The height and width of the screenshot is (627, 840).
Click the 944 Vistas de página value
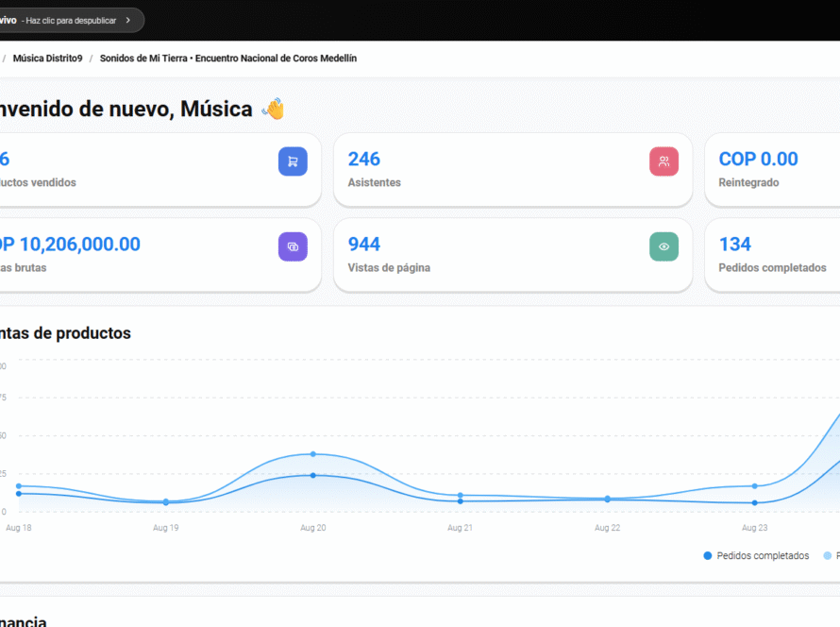click(x=364, y=245)
